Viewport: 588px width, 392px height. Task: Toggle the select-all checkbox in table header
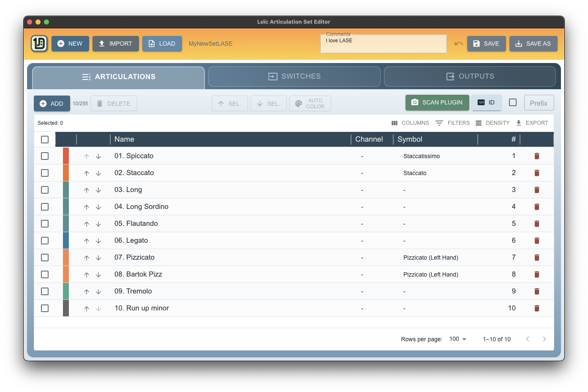(45, 140)
